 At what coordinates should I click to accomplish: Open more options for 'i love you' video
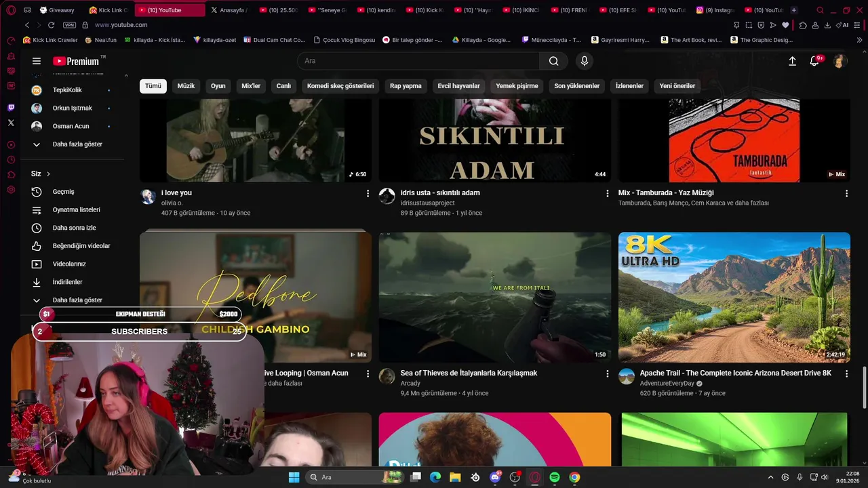point(368,194)
